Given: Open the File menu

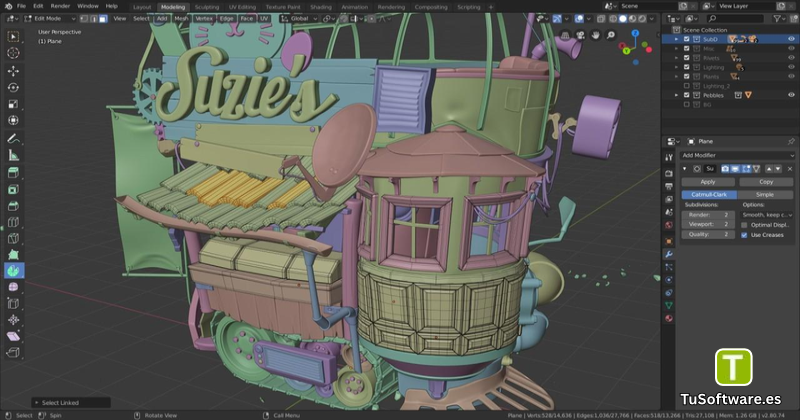Looking at the screenshot, I should tap(21, 6).
